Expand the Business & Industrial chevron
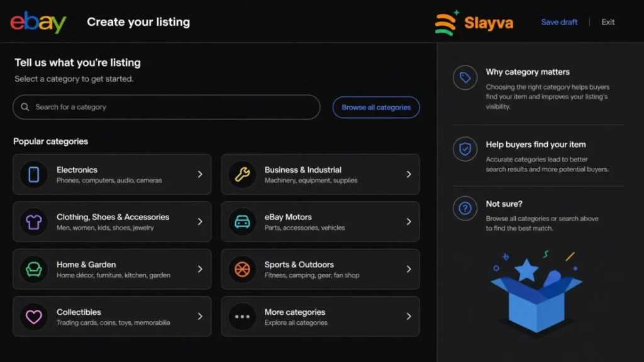The width and height of the screenshot is (644, 362). 409,175
